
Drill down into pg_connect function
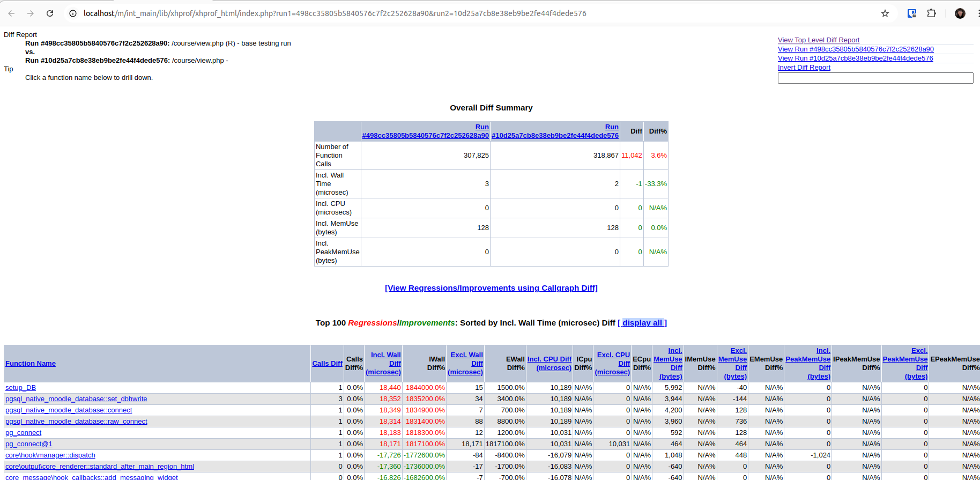click(24, 433)
